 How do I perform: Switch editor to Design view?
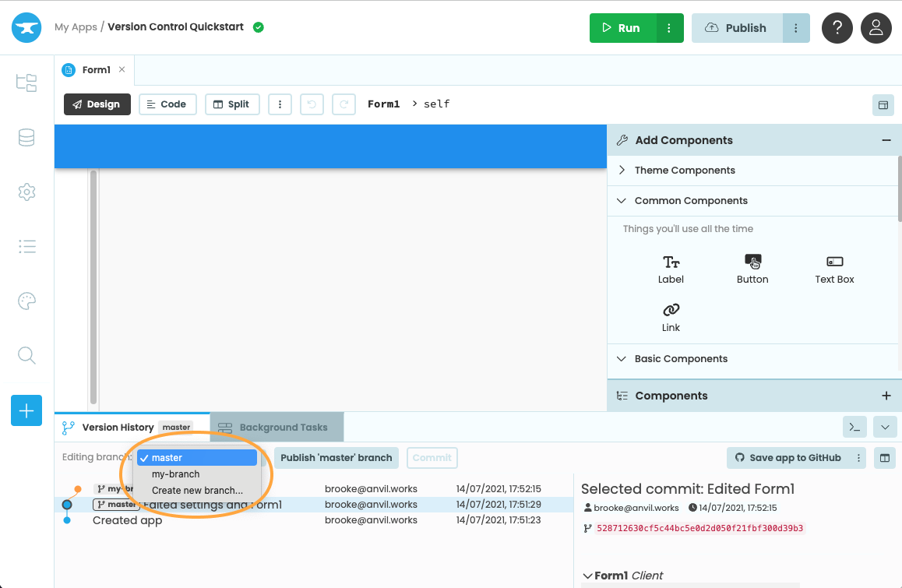point(97,104)
